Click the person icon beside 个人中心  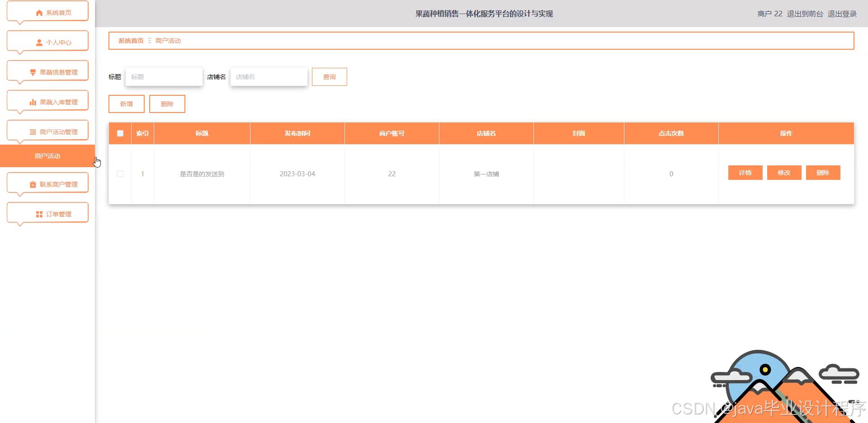(x=39, y=42)
